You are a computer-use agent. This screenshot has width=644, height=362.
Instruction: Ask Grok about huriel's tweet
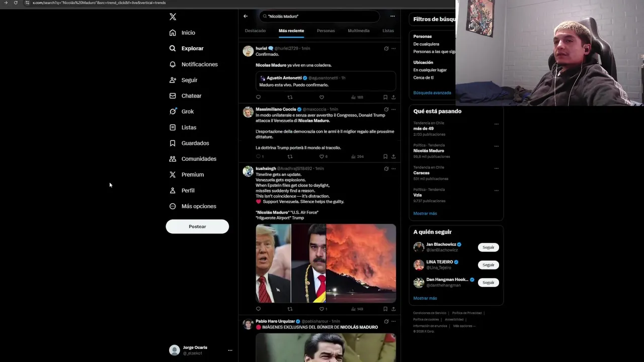386,49
